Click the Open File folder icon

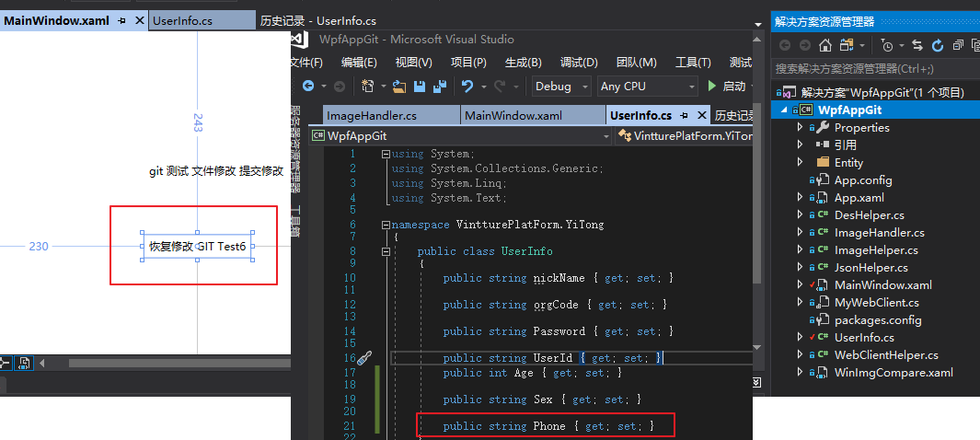point(399,87)
